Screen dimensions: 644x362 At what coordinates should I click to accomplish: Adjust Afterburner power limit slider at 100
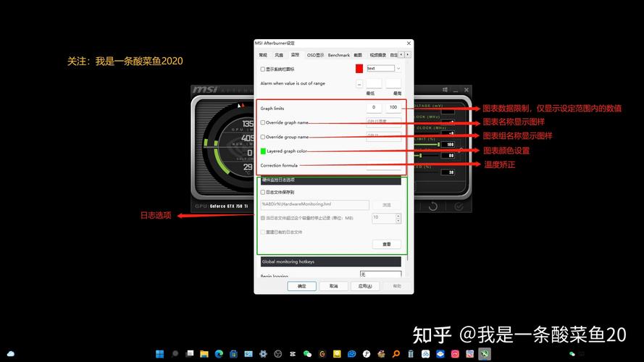439,145
